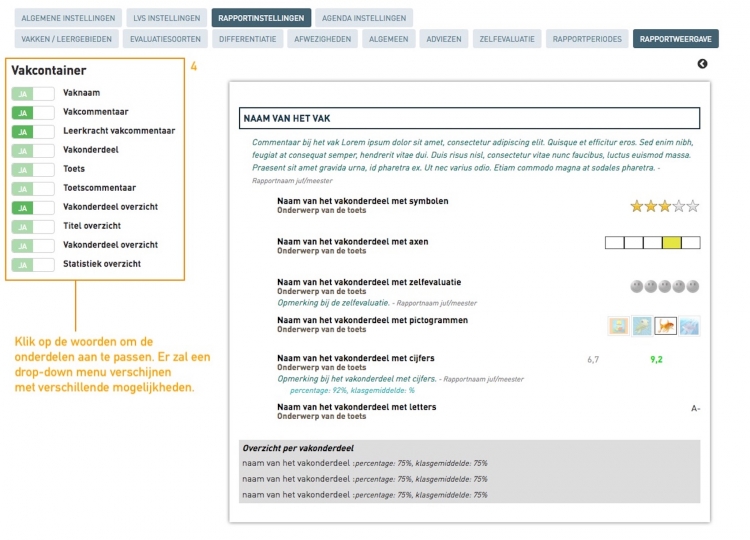Click the A- letter grade
The height and width of the screenshot is (540, 750).
click(695, 408)
